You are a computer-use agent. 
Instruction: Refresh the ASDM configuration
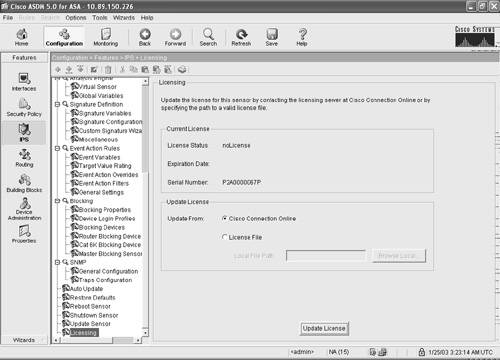point(241,37)
